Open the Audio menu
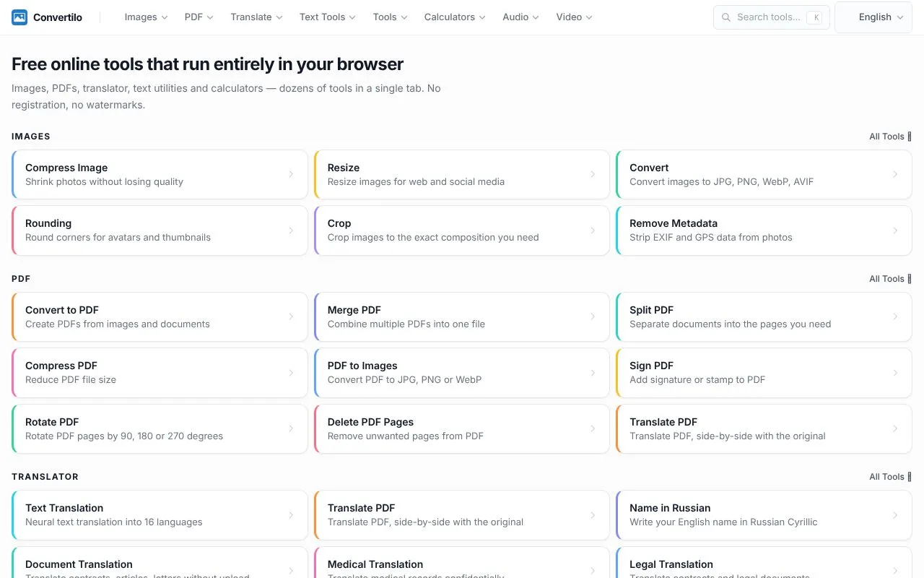Image resolution: width=924 pixels, height=578 pixels. coord(520,17)
